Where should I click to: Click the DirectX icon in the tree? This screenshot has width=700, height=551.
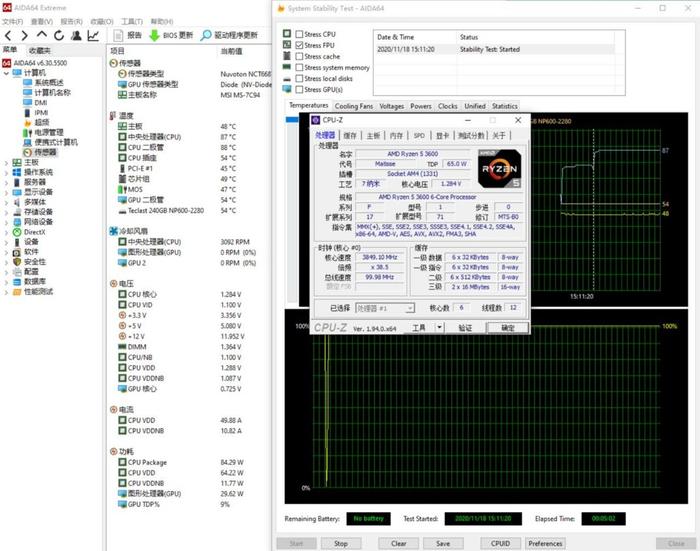(x=17, y=232)
